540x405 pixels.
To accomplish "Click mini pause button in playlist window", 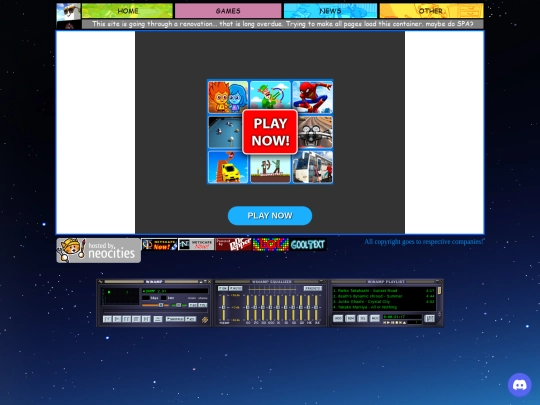I will click(x=393, y=322).
